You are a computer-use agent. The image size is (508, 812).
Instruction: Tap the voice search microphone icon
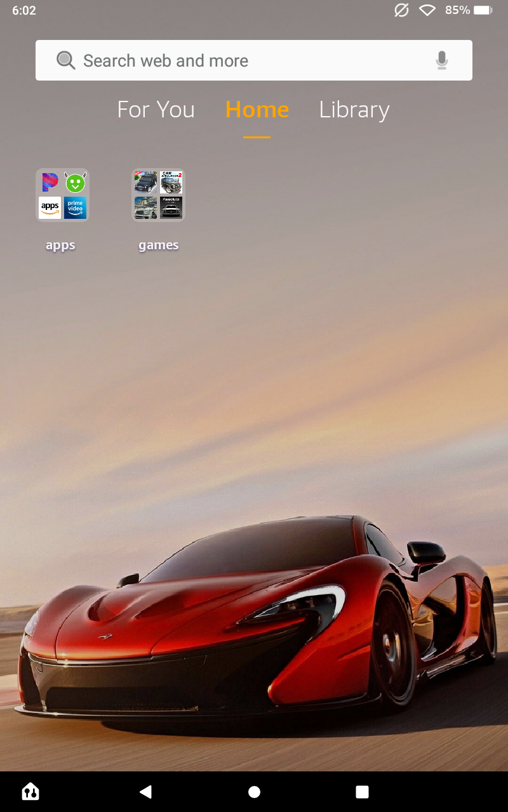[x=442, y=60]
